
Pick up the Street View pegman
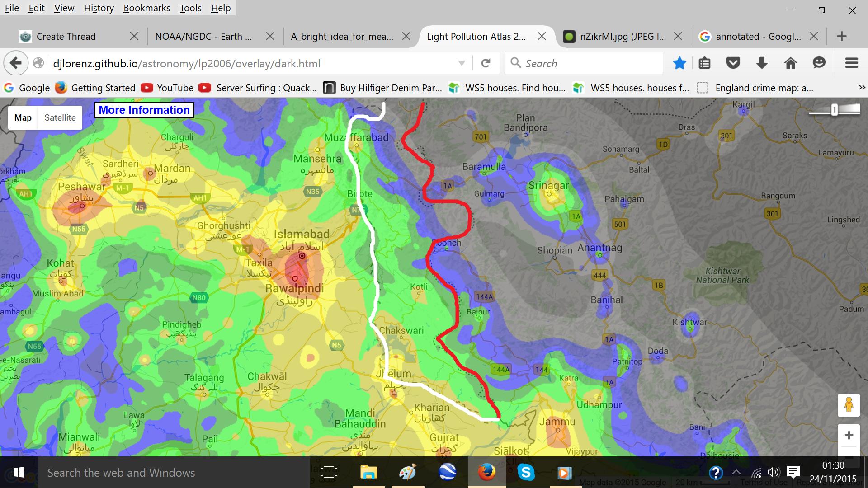coord(849,404)
